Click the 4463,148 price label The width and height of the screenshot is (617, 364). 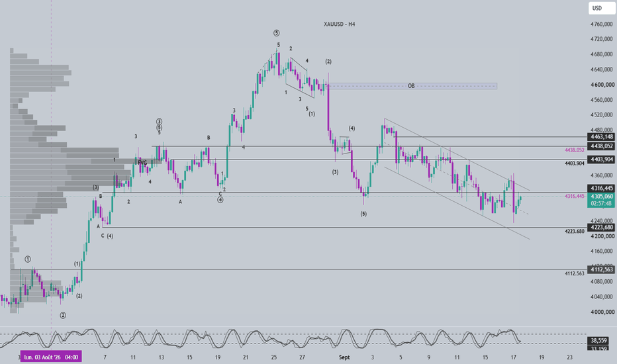coord(601,137)
